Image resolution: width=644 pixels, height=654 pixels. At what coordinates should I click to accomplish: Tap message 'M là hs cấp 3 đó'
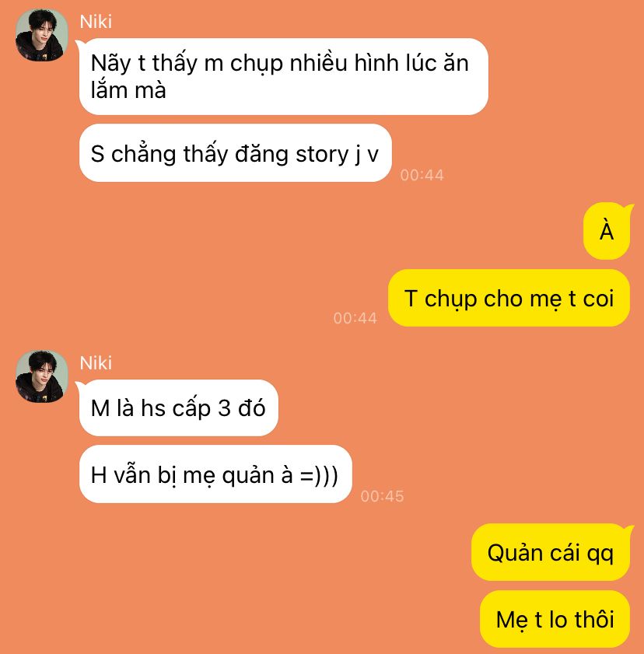pyautogui.click(x=179, y=407)
